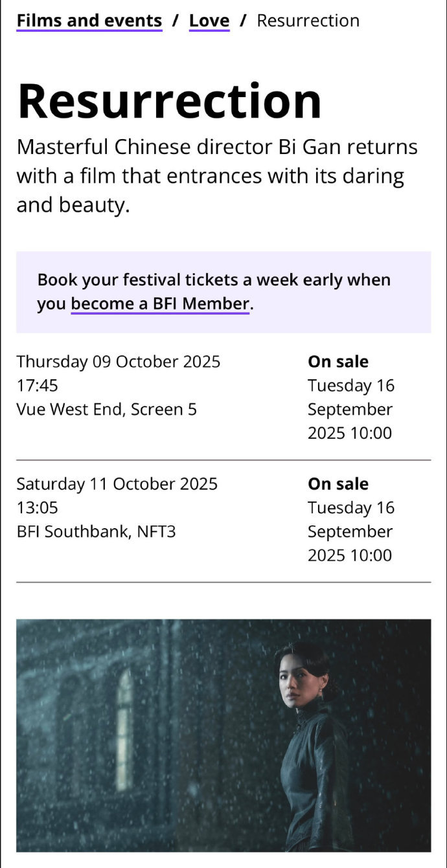Open the Resurrection film still image
Screen dimensions: 447x868
click(x=223, y=735)
